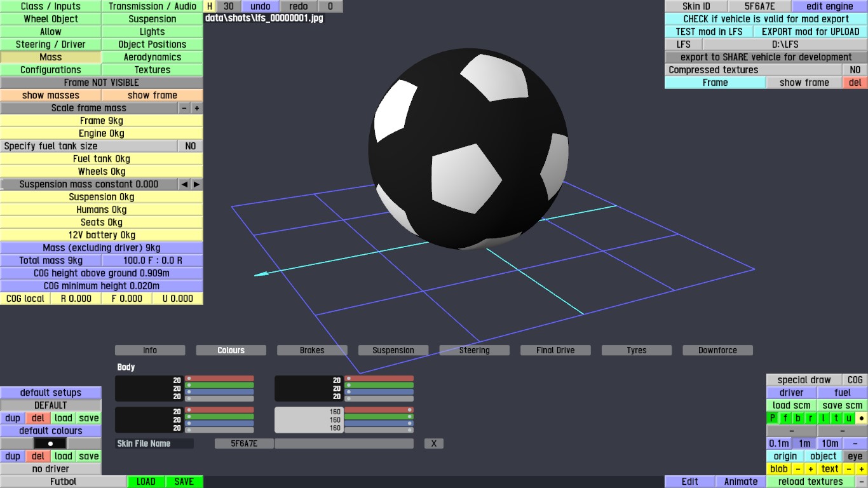The image size is (868, 488).
Task: Switch to the Info tab
Action: click(150, 350)
